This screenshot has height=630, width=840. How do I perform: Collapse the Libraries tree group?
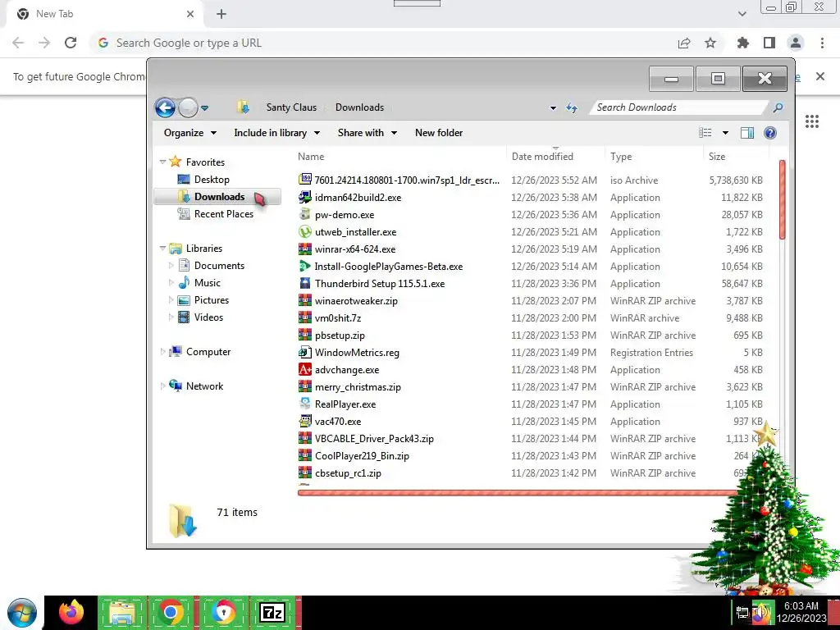[x=162, y=248]
